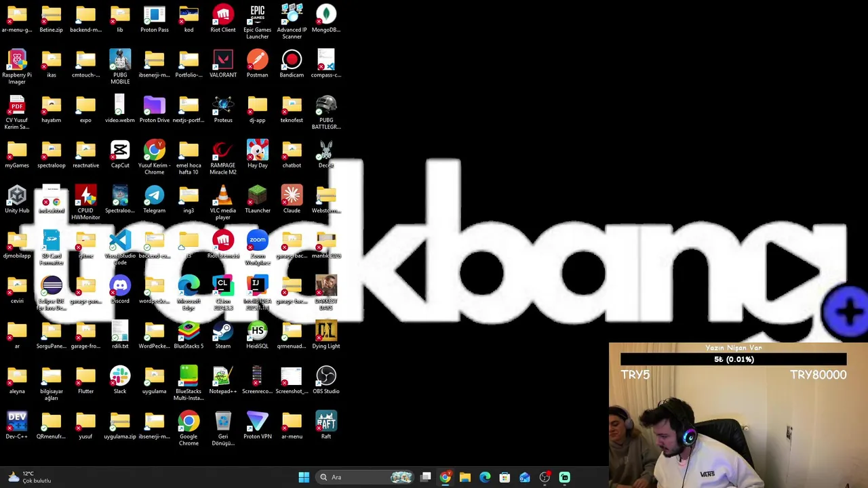Open the Proton Pass desktop shortcut
Screen dimensions: 868x488
click(x=155, y=19)
